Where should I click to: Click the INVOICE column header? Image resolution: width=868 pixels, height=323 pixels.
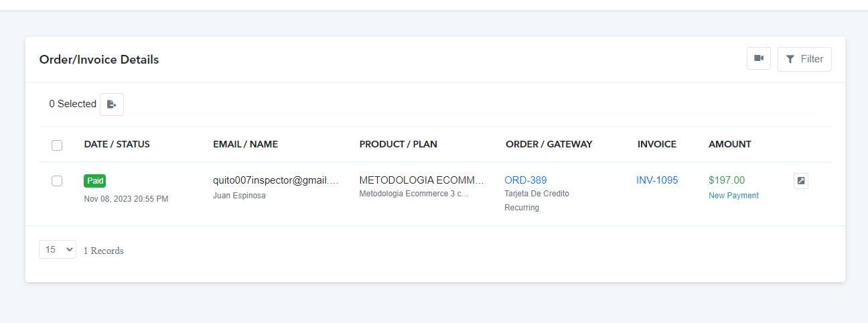657,144
